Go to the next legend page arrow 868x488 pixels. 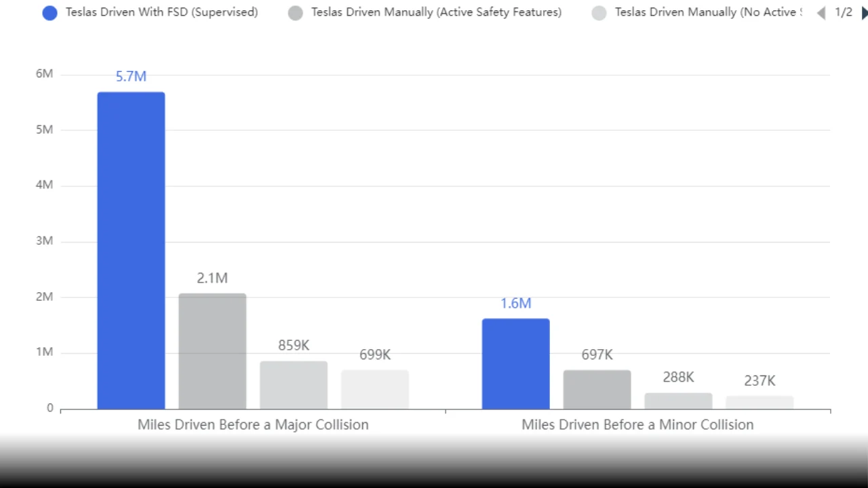[864, 12]
